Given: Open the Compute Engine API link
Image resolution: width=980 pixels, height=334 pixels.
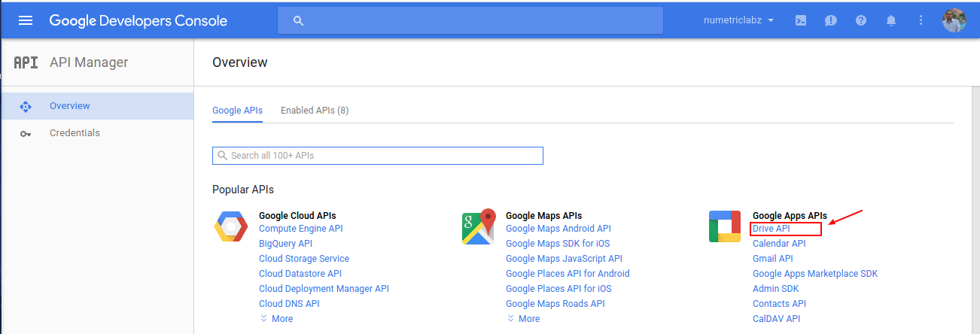Looking at the screenshot, I should tap(301, 229).
